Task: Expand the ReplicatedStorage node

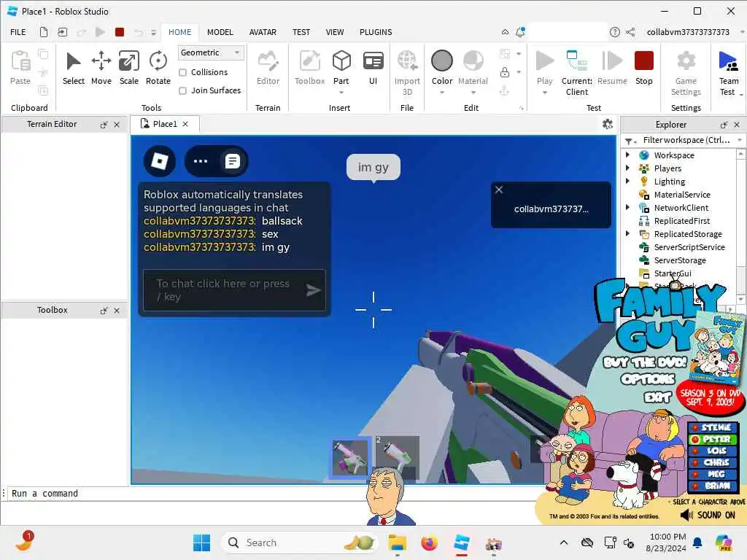Action: pos(627,233)
